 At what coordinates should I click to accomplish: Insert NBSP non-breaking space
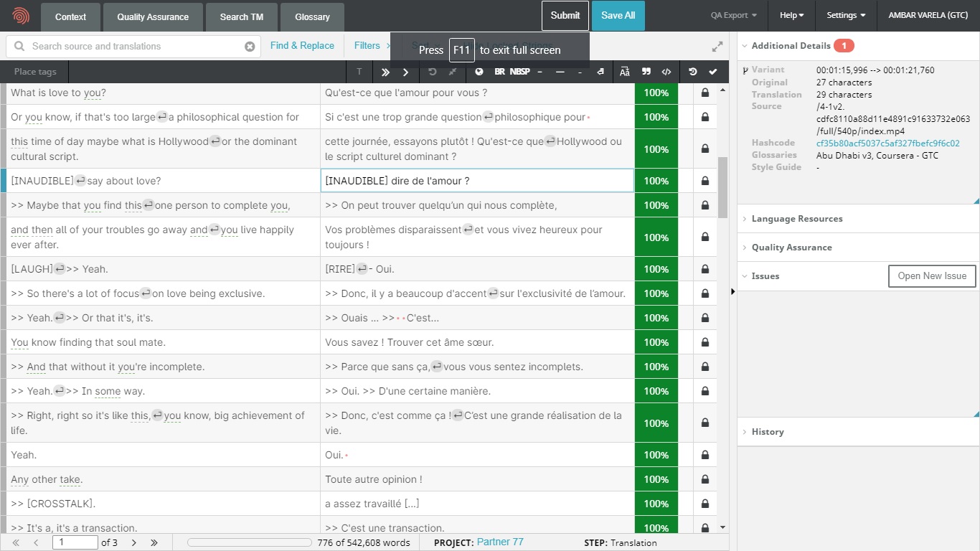[520, 72]
